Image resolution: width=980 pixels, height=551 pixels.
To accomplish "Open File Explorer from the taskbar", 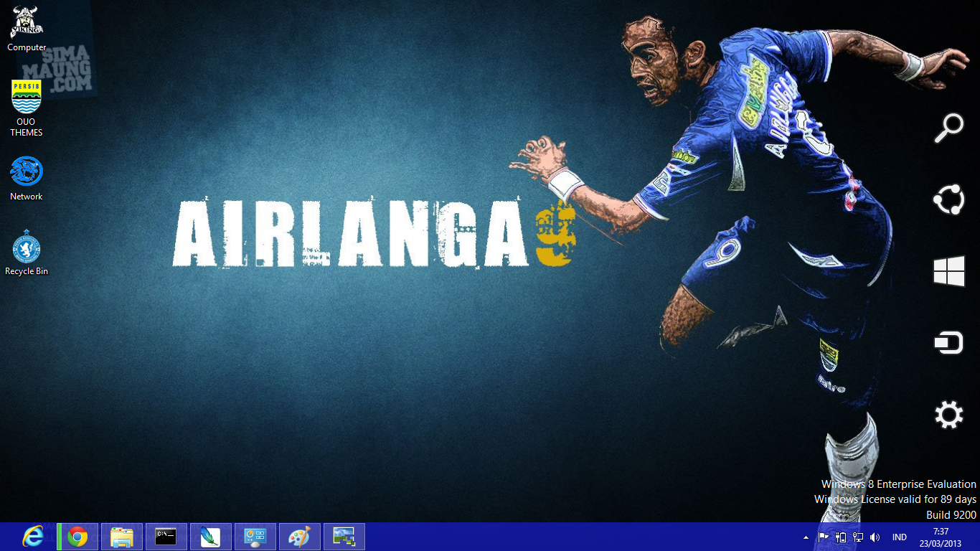I will 121,536.
